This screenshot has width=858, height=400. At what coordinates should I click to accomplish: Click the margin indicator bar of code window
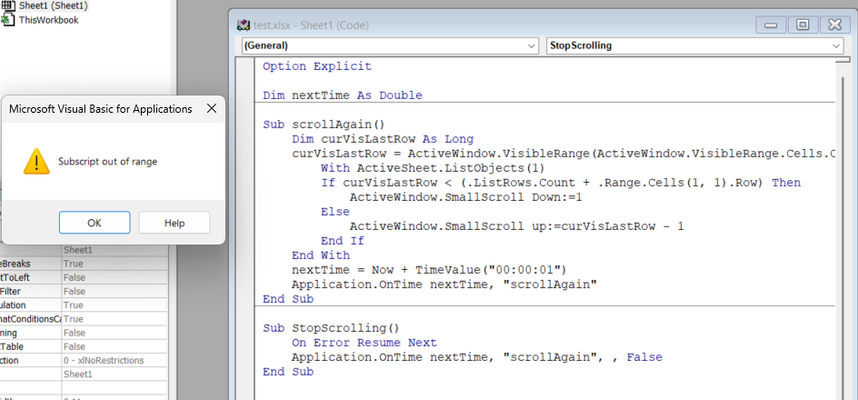pyautogui.click(x=245, y=230)
